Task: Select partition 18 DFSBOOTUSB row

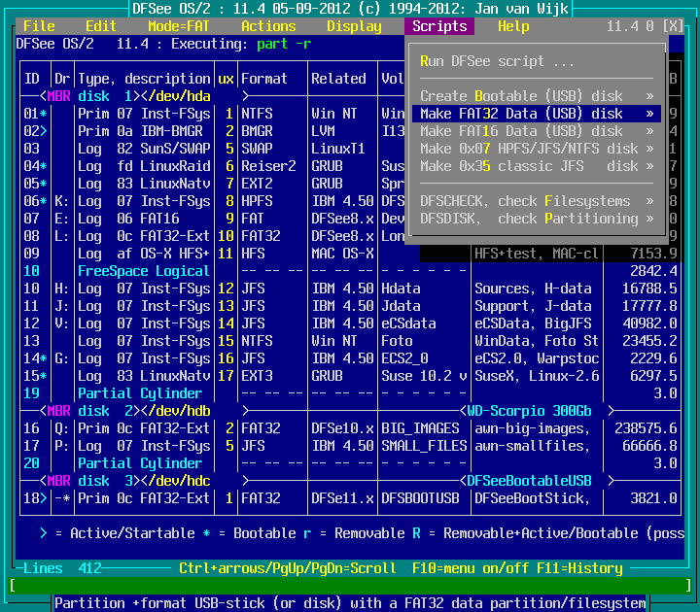Action: point(292,498)
